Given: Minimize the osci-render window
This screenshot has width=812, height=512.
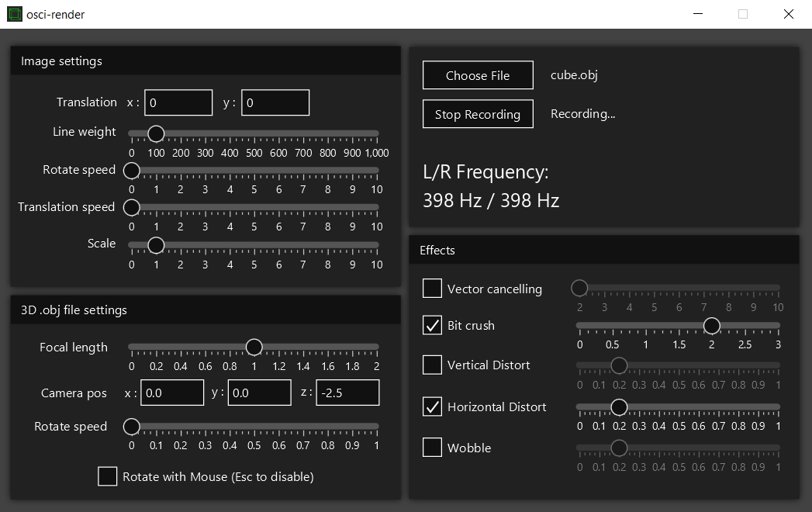Looking at the screenshot, I should [698, 14].
